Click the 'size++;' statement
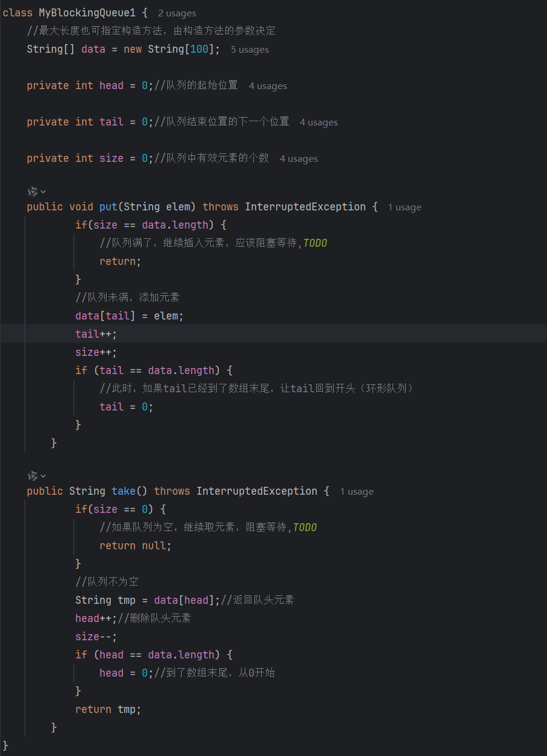The width and height of the screenshot is (547, 756). (96, 352)
